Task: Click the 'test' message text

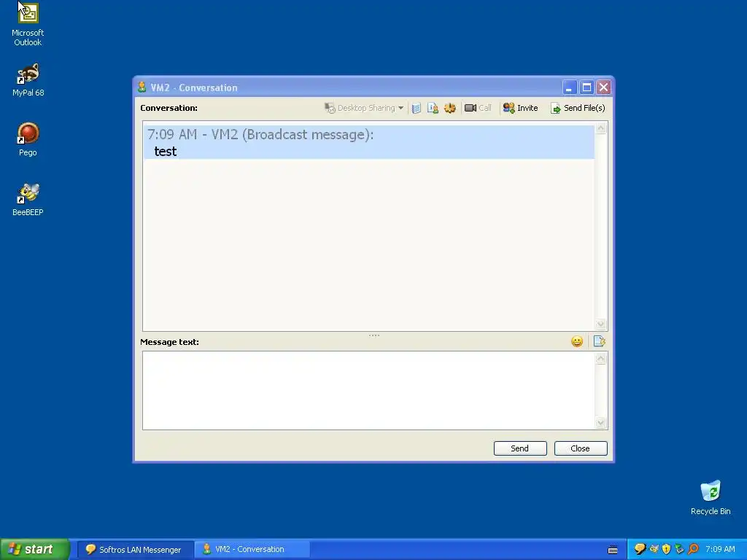Action: click(x=166, y=152)
